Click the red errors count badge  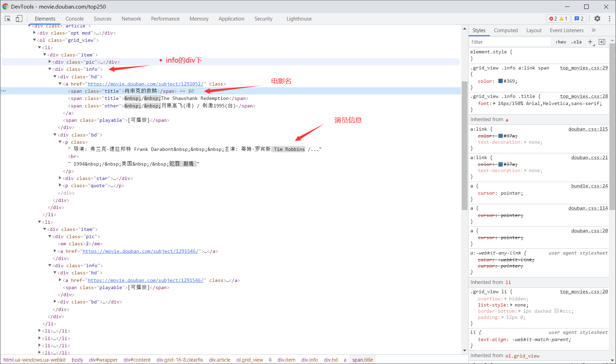pos(553,18)
